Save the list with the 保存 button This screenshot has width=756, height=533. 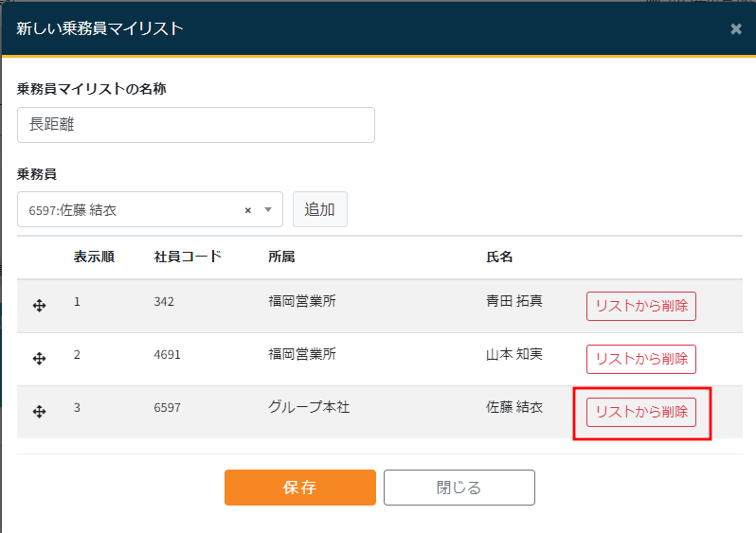point(299,488)
